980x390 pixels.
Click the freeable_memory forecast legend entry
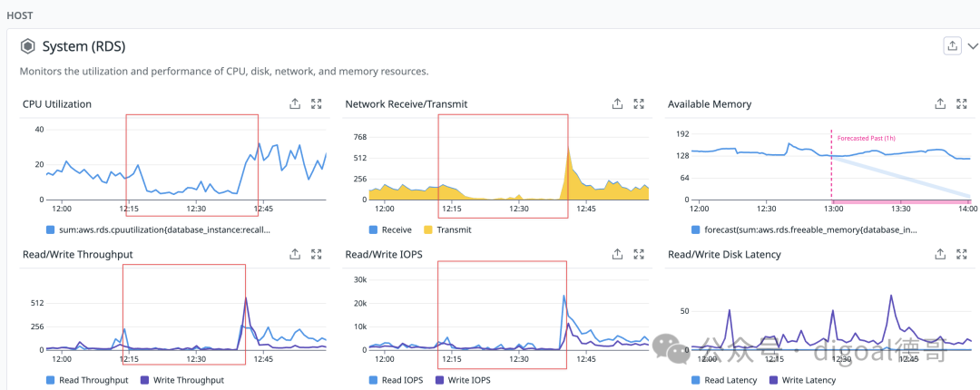click(803, 229)
